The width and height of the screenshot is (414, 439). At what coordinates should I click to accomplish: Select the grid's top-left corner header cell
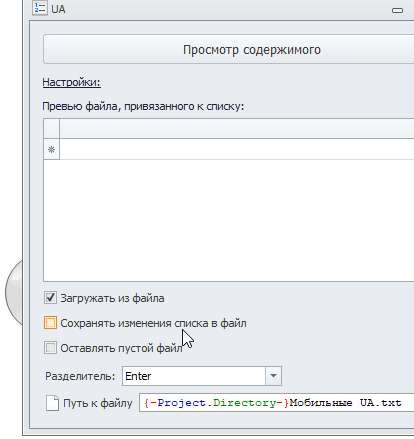[x=51, y=128]
